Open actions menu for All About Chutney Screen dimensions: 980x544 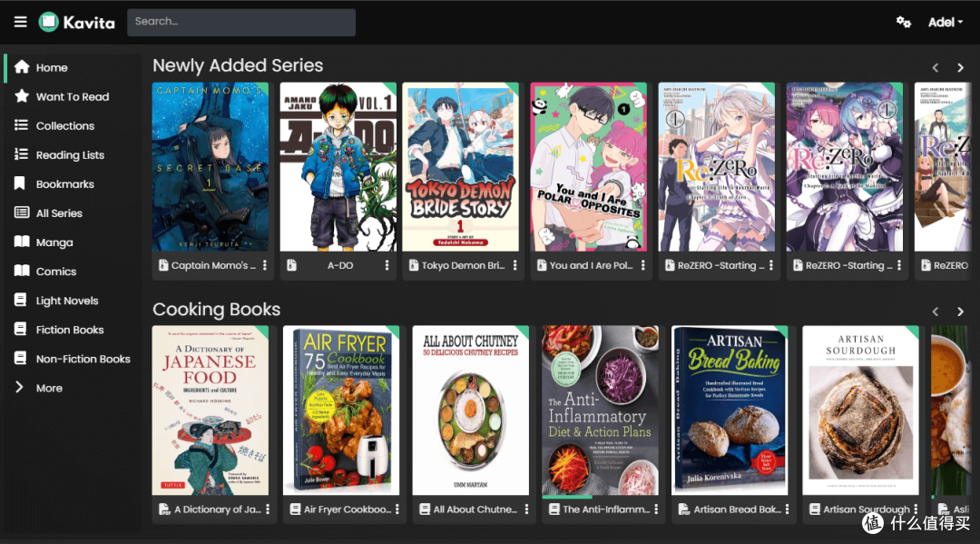[x=527, y=509]
